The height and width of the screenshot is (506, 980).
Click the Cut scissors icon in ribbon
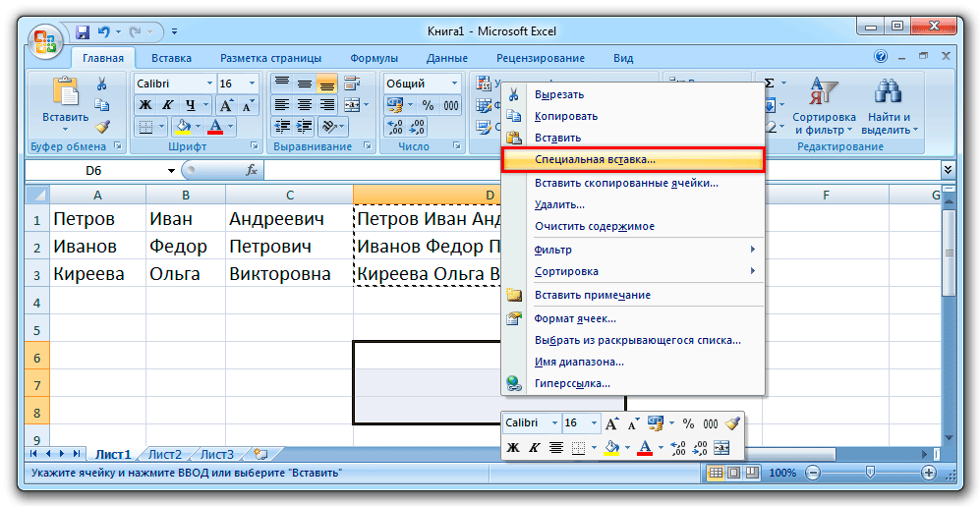click(x=102, y=84)
